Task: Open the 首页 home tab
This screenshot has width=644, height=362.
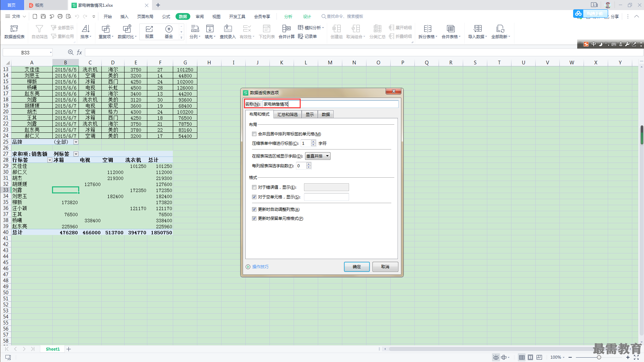Action: pyautogui.click(x=12, y=5)
